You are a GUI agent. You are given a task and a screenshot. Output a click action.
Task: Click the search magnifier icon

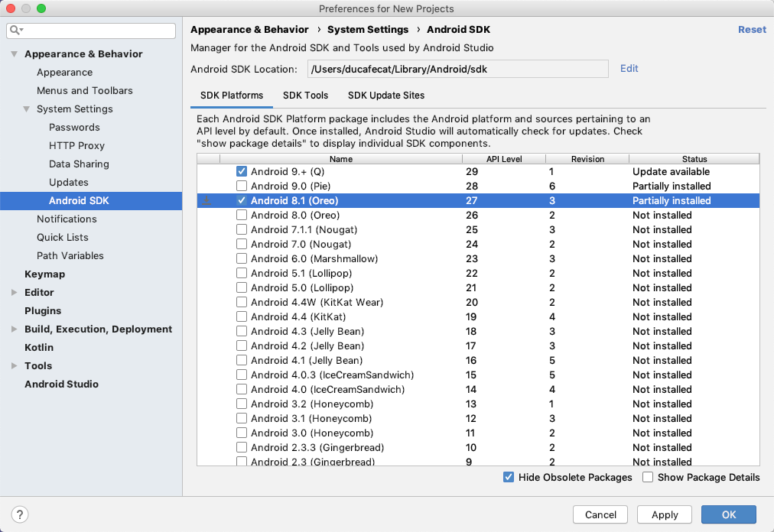[x=16, y=31]
